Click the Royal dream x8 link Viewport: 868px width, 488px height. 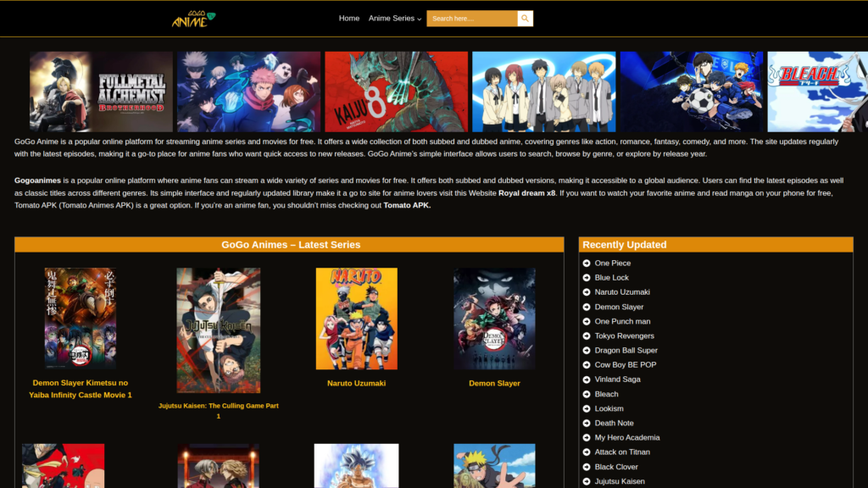(526, 193)
